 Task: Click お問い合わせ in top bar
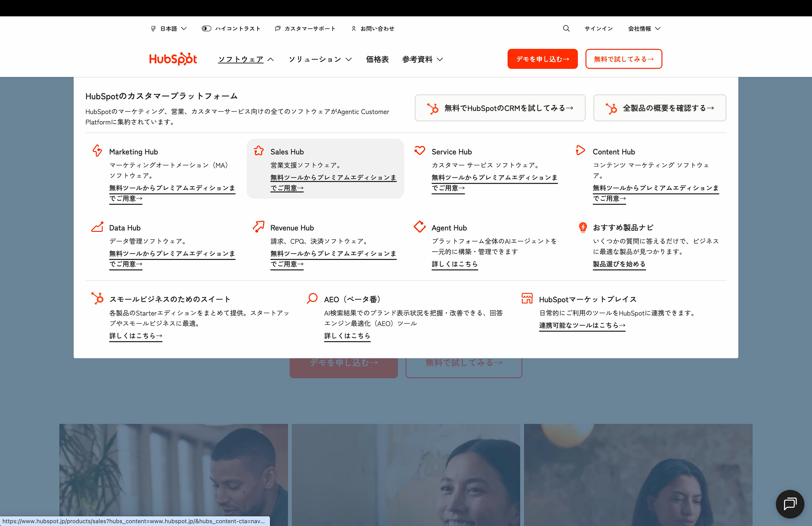(377, 28)
